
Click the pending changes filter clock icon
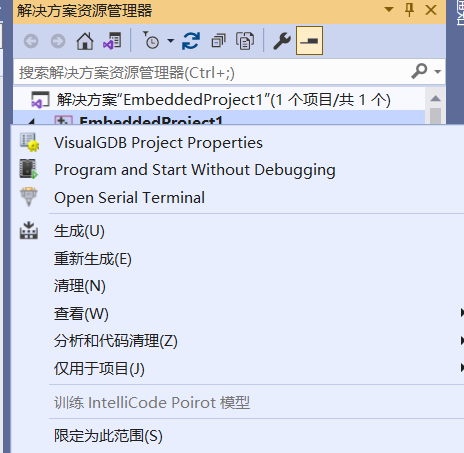(151, 41)
